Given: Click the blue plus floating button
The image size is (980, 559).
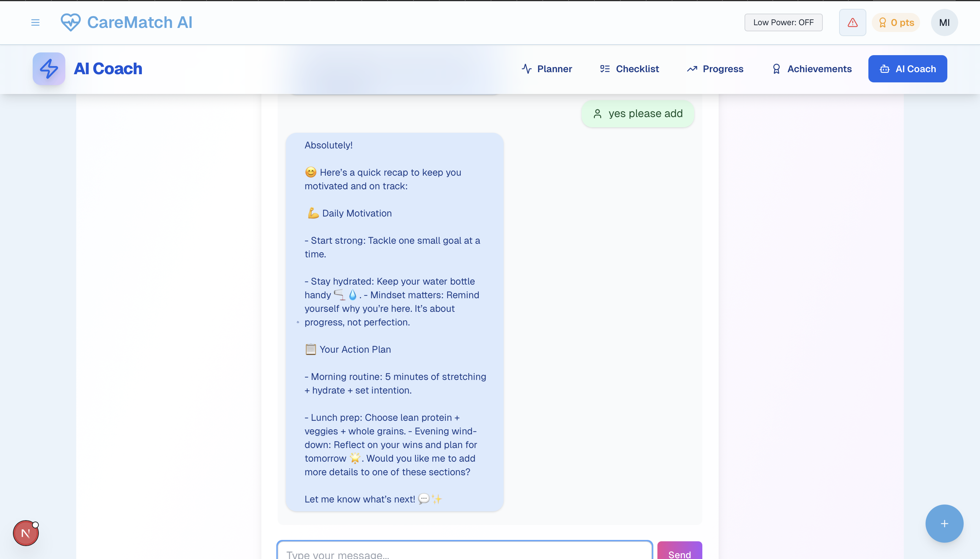Looking at the screenshot, I should (944, 523).
